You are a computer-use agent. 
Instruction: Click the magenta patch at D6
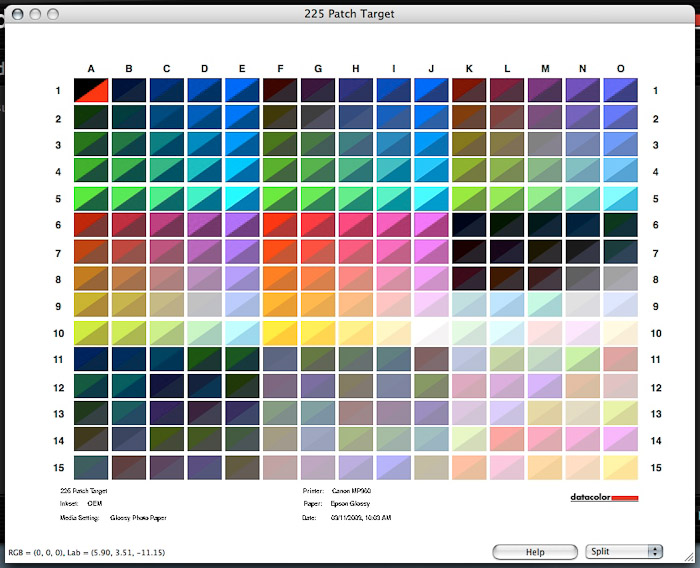tap(205, 225)
